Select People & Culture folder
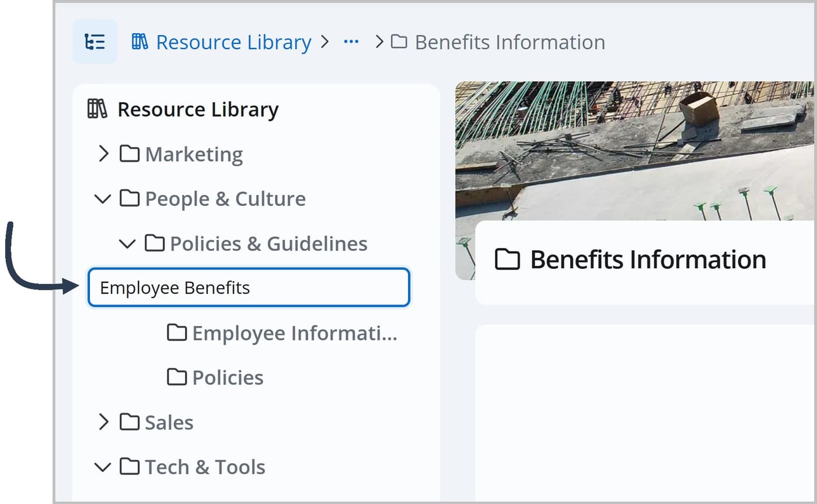Screen dimensions: 817x504 [x=225, y=199]
